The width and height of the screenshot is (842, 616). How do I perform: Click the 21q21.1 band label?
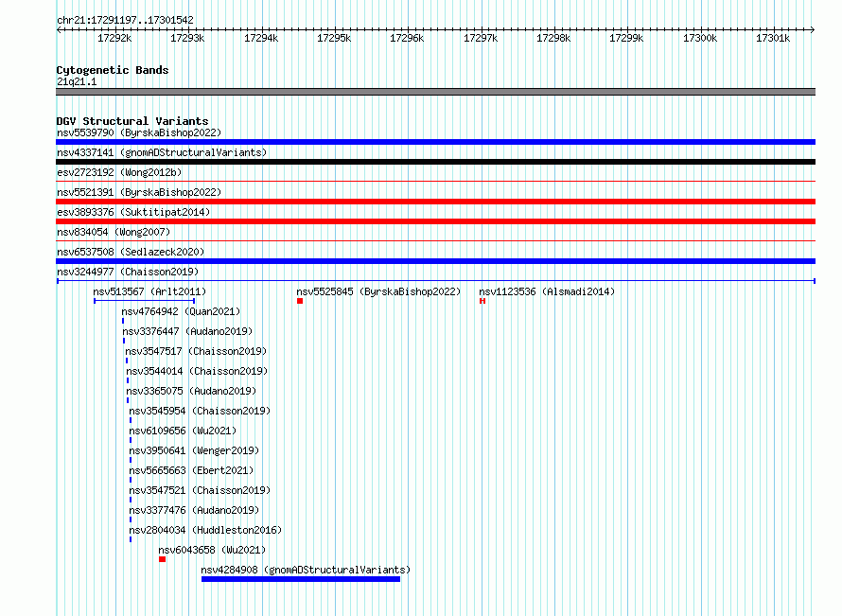click(77, 81)
